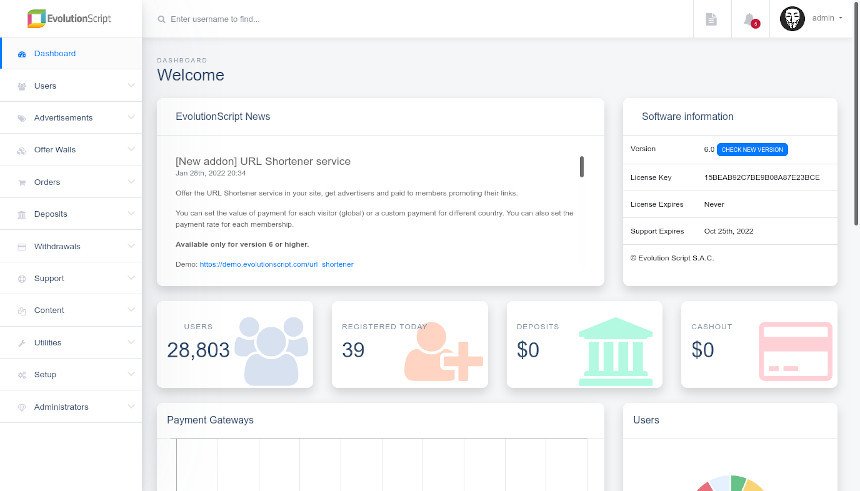Expand the Deposits menu chevron
The width and height of the screenshot is (860, 491).
[x=131, y=213]
